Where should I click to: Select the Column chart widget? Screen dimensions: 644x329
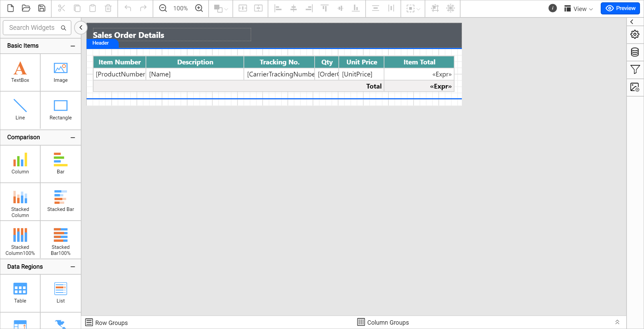click(20, 164)
